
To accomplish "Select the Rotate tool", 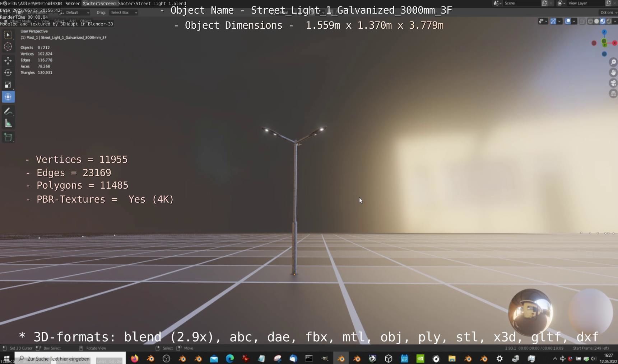I will (8, 72).
